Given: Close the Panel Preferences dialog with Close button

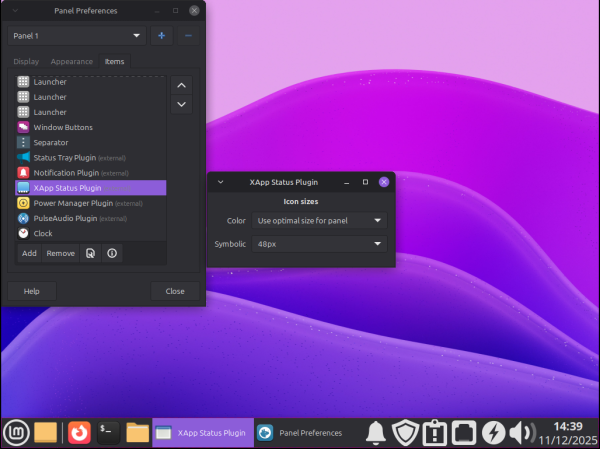Looking at the screenshot, I should pyautogui.click(x=175, y=291).
